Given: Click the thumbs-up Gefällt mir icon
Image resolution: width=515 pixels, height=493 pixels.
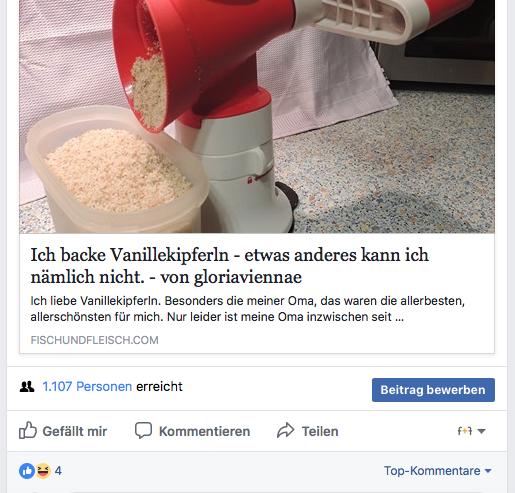Looking at the screenshot, I should tap(27, 430).
